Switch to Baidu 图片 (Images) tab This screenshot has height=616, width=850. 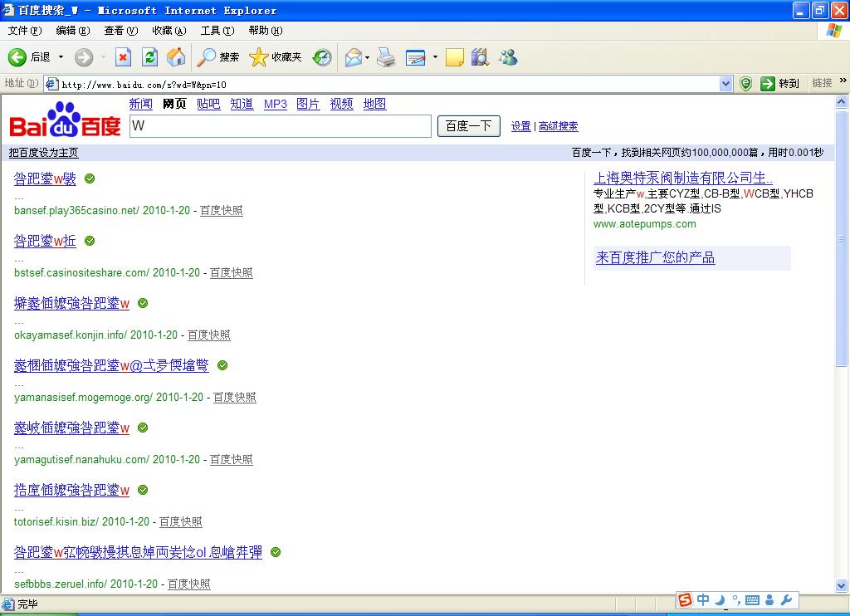coord(308,104)
